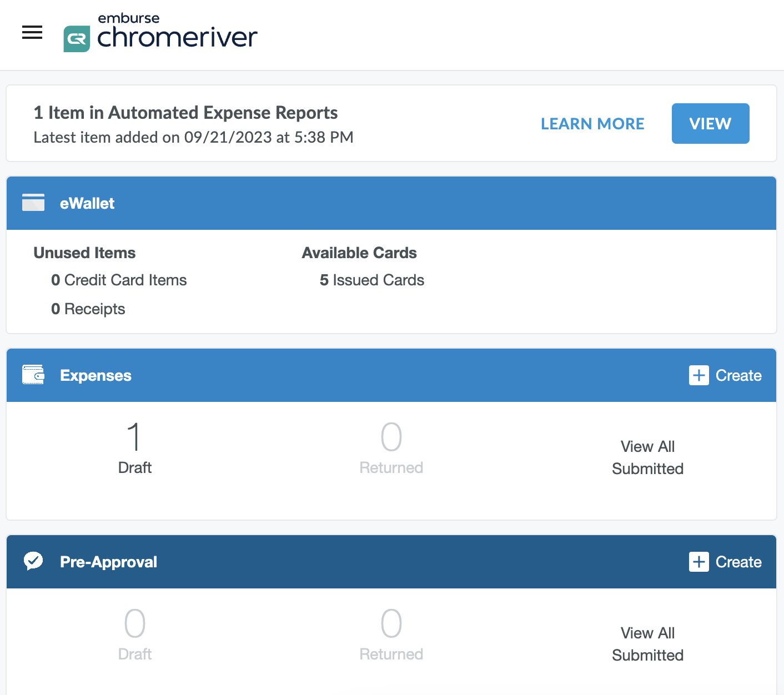Screen dimensions: 784x695
Task: Open the Expenses section title
Action: pyautogui.click(x=96, y=376)
